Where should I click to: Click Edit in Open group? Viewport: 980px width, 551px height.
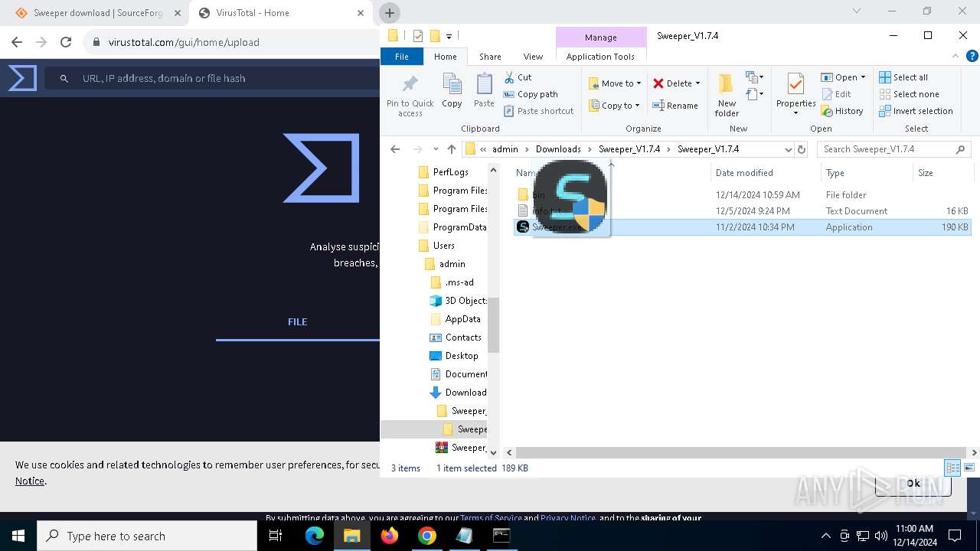tap(836, 94)
